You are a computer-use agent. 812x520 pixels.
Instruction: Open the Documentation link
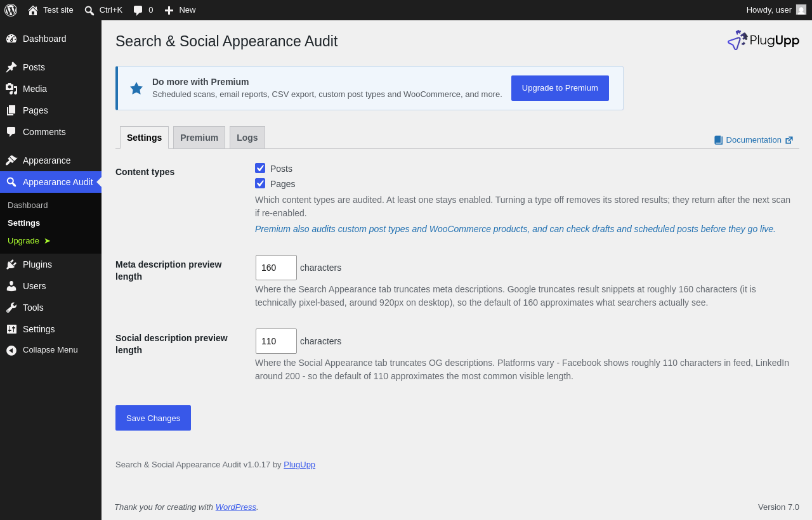click(754, 140)
